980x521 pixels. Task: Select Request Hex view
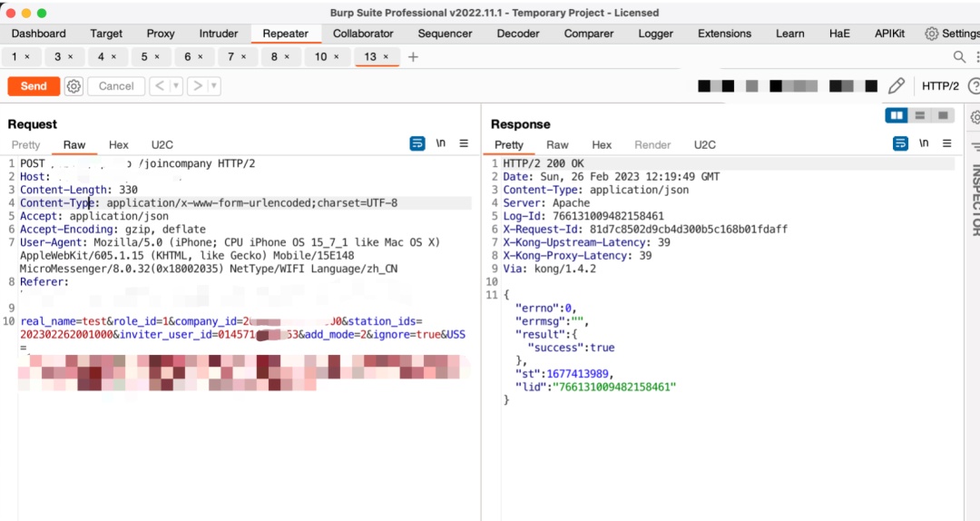point(118,145)
